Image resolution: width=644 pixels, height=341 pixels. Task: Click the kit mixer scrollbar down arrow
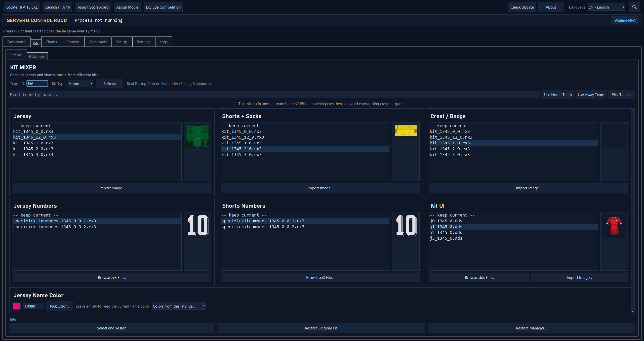(633, 311)
